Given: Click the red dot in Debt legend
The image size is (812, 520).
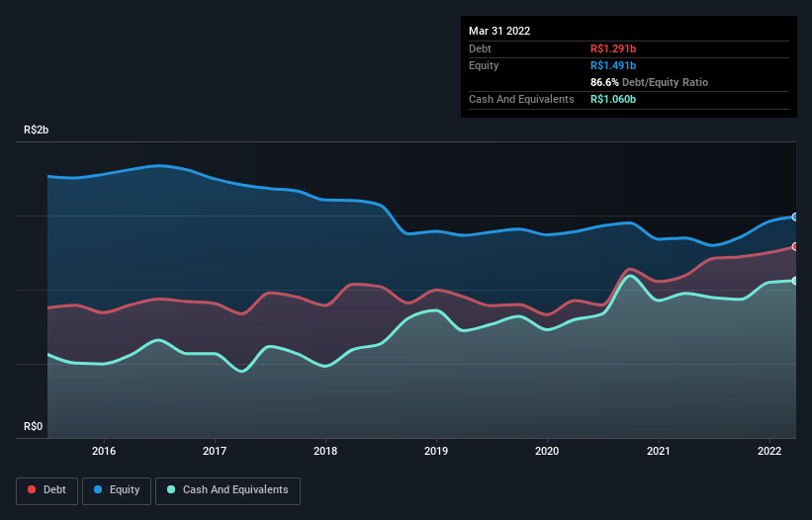Looking at the screenshot, I should coord(32,489).
